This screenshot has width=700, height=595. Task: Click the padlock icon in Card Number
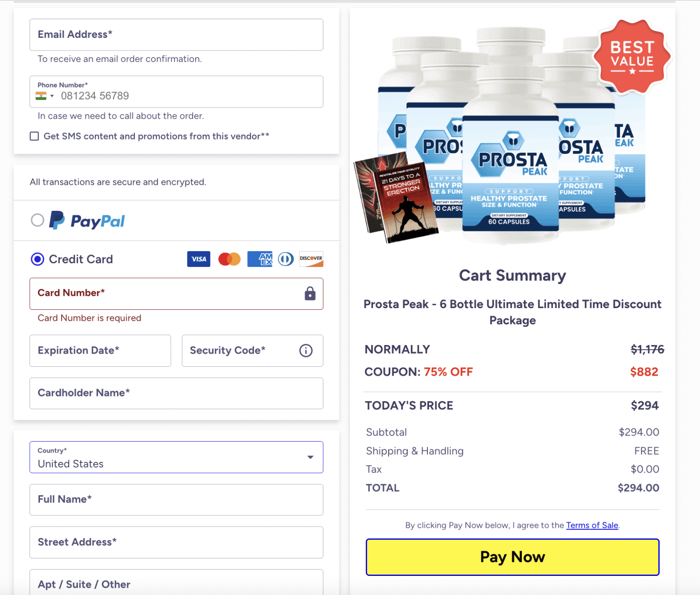(x=310, y=293)
